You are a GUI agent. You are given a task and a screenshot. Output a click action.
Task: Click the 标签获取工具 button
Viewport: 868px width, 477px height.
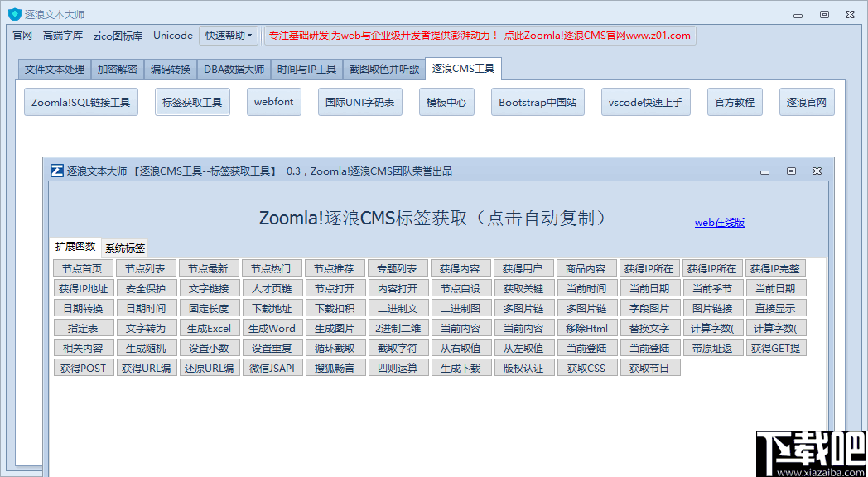[x=192, y=102]
